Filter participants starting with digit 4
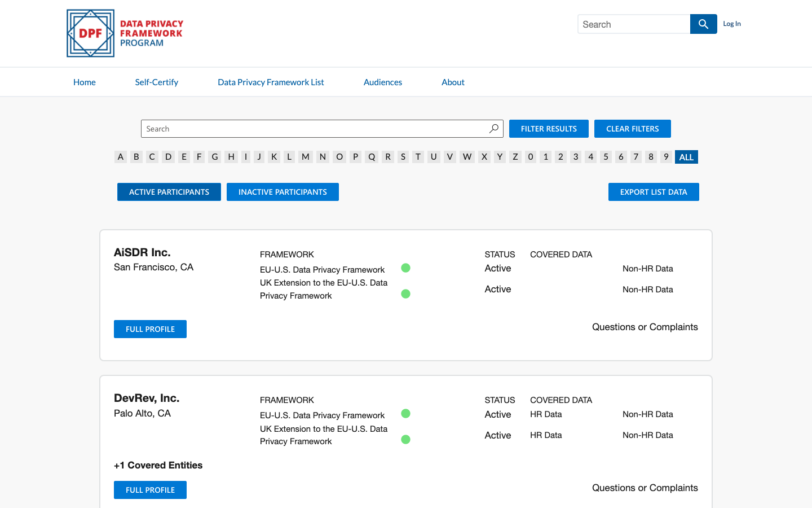Screen dimensions: 812x508 pyautogui.click(x=591, y=157)
